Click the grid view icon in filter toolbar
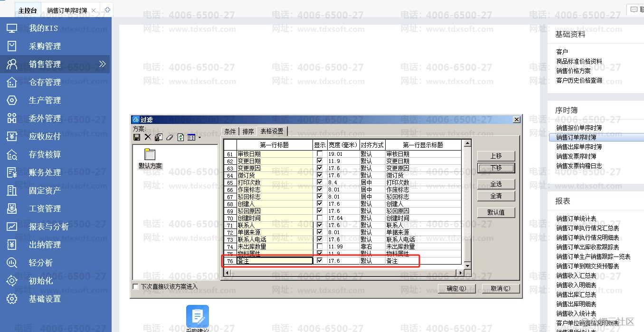This screenshot has width=644, height=332. 191,137
